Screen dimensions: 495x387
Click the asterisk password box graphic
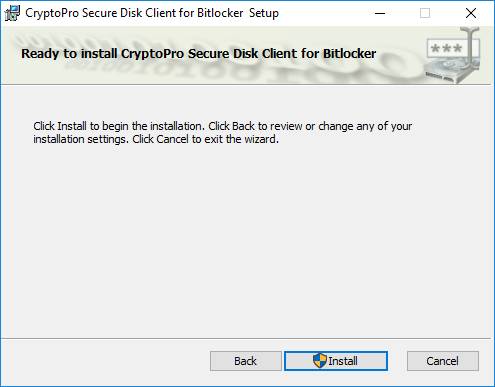[x=447, y=49]
